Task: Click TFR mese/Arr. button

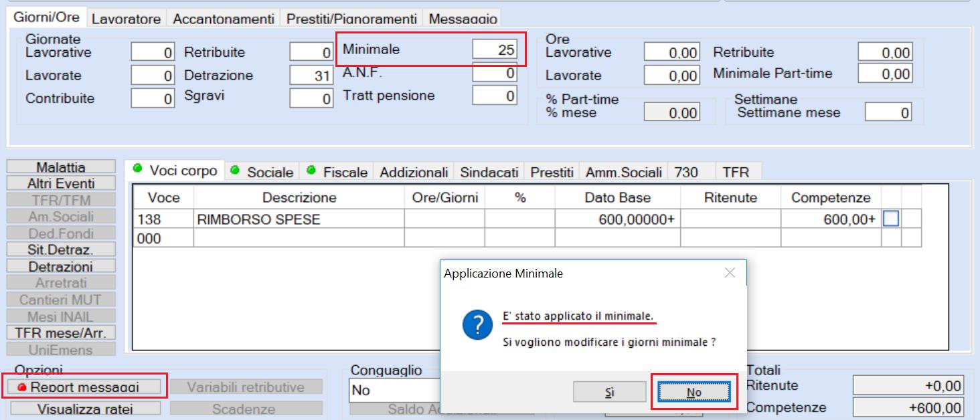Action: pos(61,332)
